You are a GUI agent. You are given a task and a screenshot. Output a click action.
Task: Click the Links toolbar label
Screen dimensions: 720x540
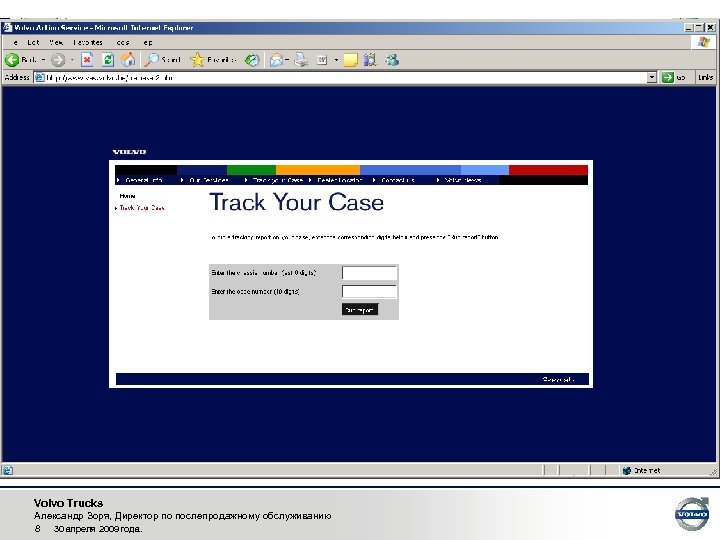click(705, 77)
